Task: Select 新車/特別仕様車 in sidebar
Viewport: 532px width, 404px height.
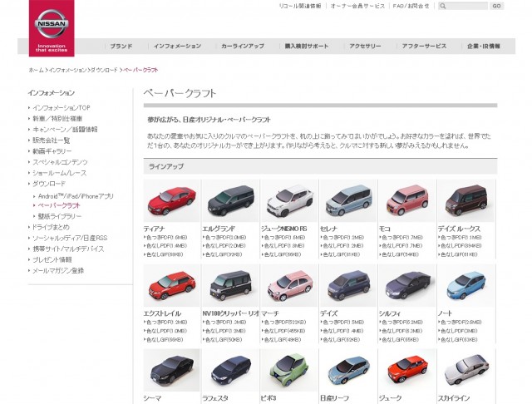Action: click(57, 119)
